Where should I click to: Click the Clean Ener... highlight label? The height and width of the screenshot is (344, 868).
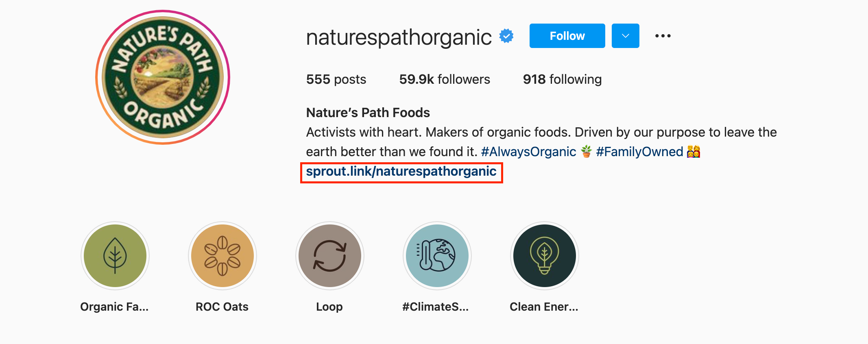544,307
